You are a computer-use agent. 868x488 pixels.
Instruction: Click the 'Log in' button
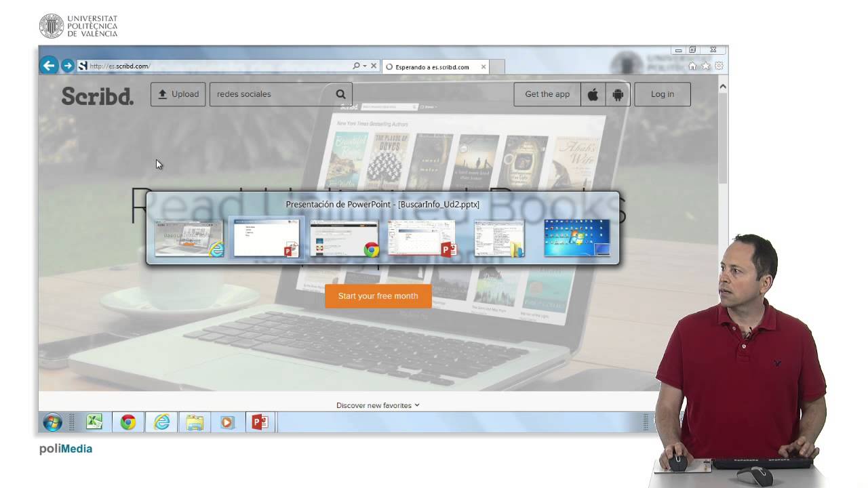coord(663,94)
